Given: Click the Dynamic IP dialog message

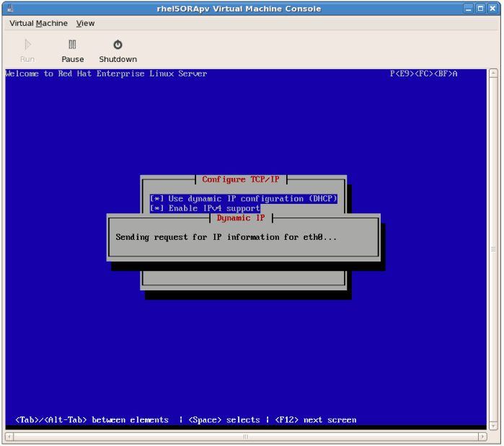Looking at the screenshot, I should 226,237.
